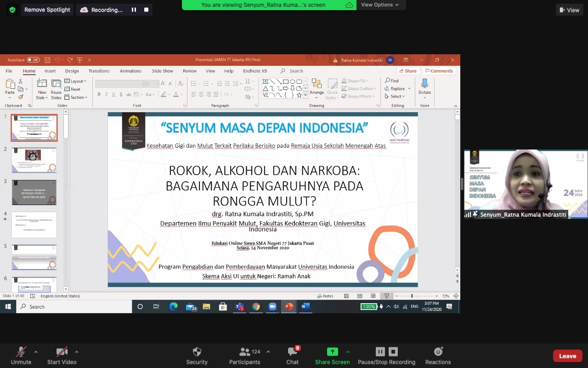The height and width of the screenshot is (368, 588).
Task: Activate the Dictate voice tool
Action: [x=424, y=87]
